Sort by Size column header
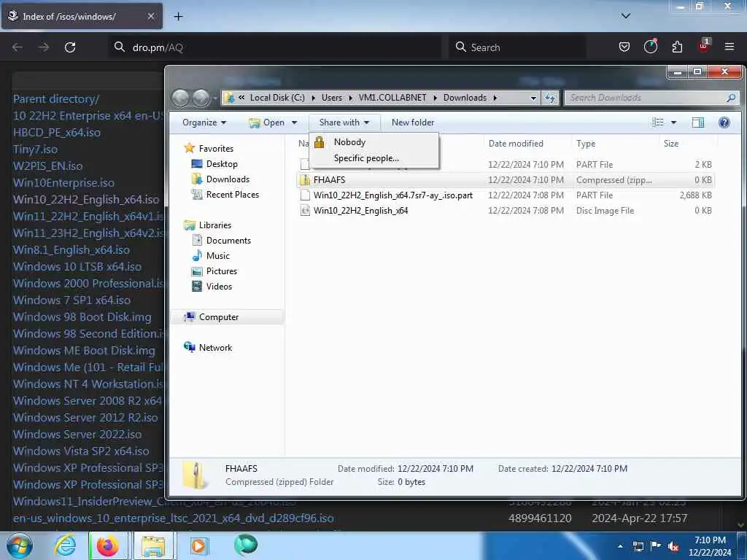This screenshot has width=747, height=560. 671,144
